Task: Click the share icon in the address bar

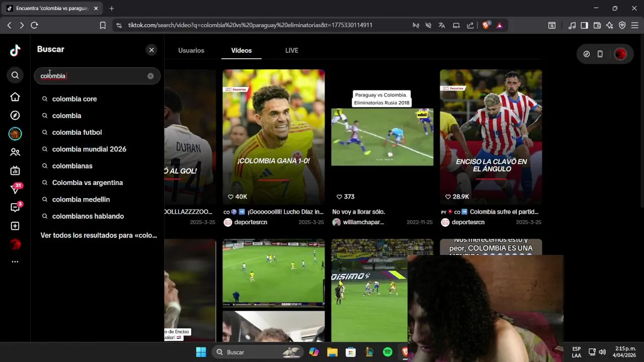Action: click(470, 25)
